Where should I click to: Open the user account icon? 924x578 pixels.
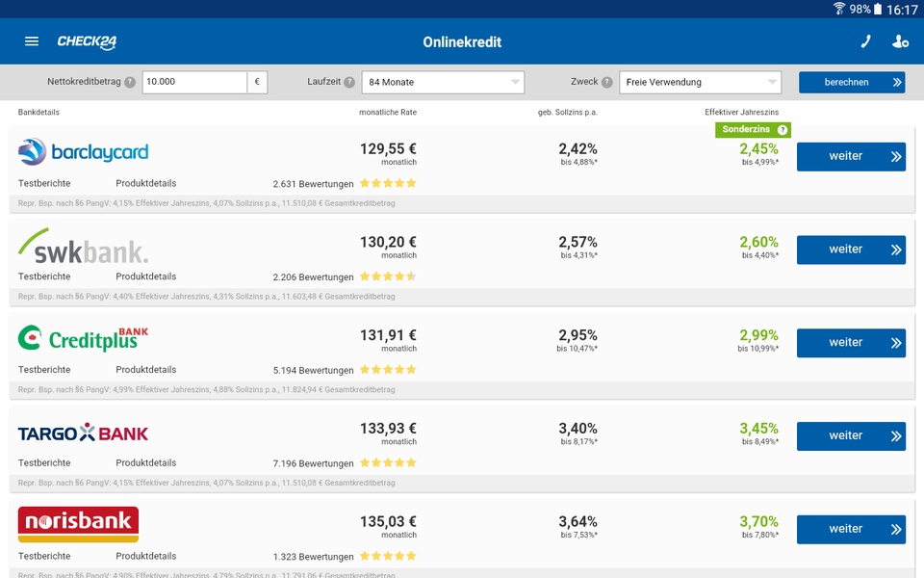click(x=900, y=41)
